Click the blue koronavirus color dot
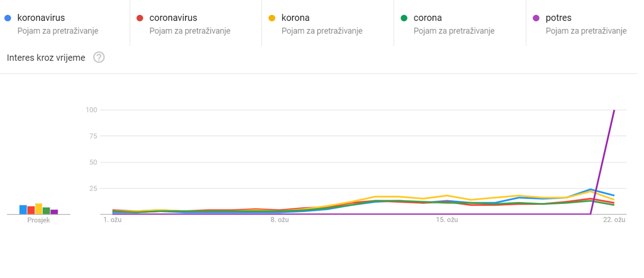The height and width of the screenshot is (278, 644). pyautogui.click(x=8, y=18)
